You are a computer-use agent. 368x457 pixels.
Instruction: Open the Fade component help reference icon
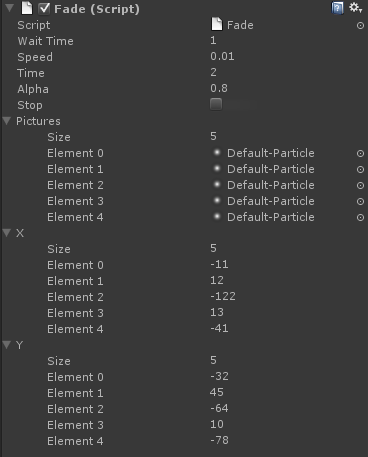pyautogui.click(x=337, y=8)
